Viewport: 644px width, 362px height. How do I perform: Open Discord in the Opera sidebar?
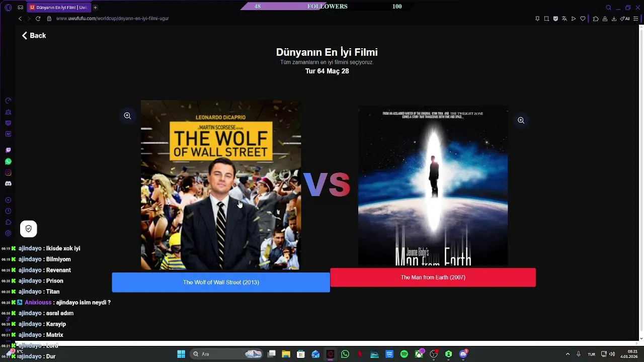[8, 184]
